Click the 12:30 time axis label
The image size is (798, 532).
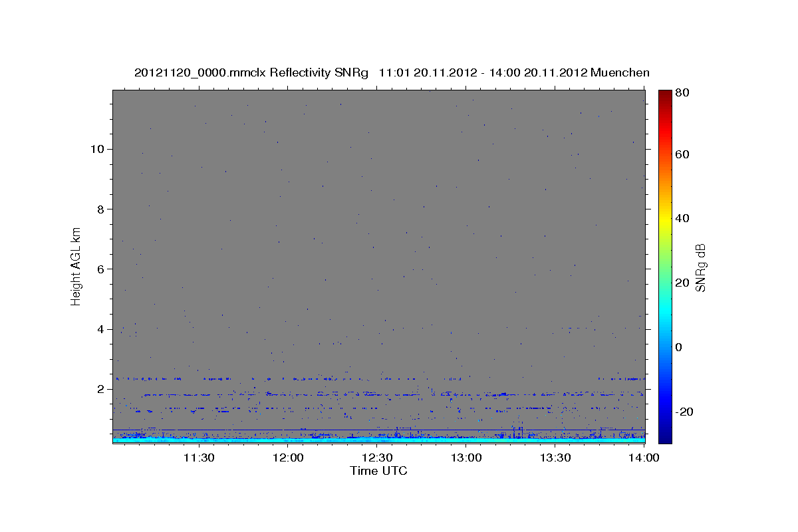(377, 458)
